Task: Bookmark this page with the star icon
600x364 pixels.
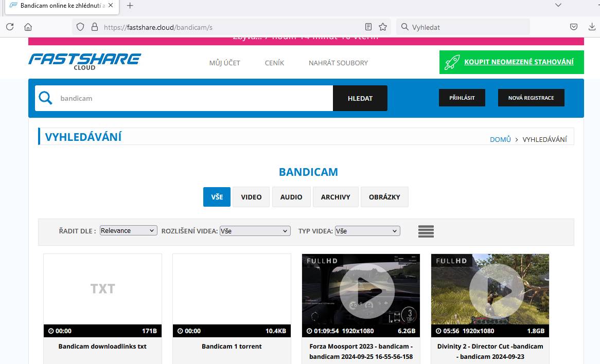Action: click(383, 27)
